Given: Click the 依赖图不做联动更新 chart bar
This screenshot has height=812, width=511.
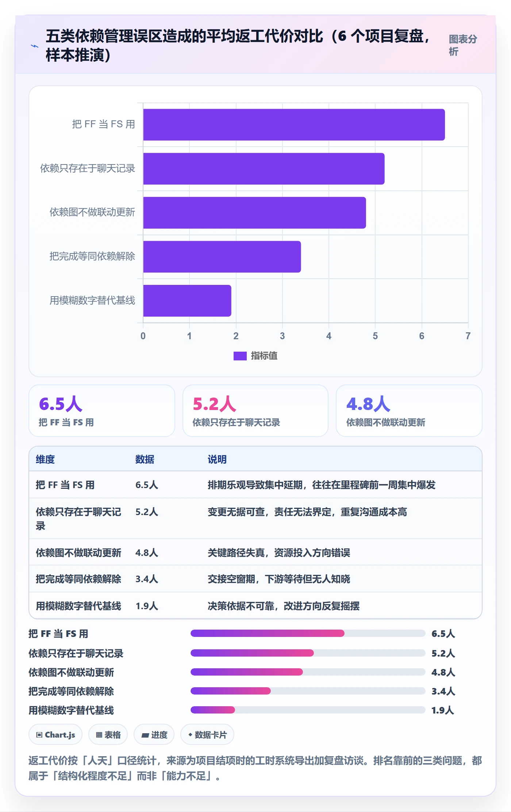Looking at the screenshot, I should coord(254,213).
